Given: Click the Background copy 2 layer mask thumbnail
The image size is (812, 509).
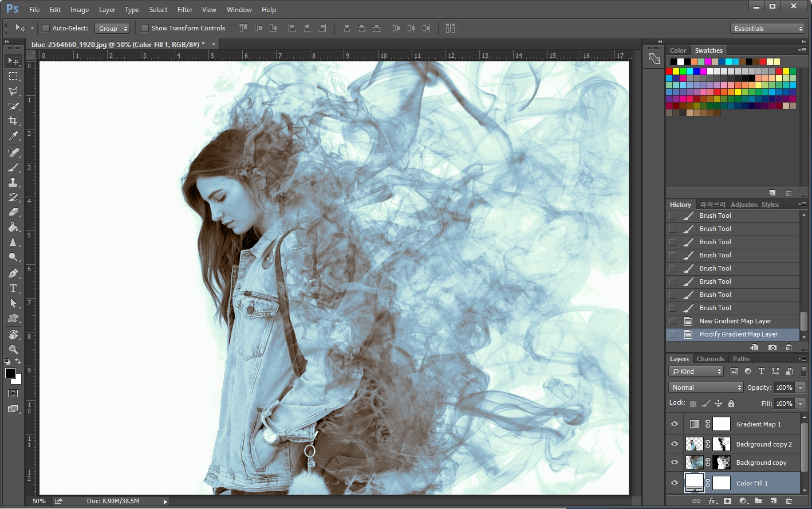Looking at the screenshot, I should coord(722,444).
